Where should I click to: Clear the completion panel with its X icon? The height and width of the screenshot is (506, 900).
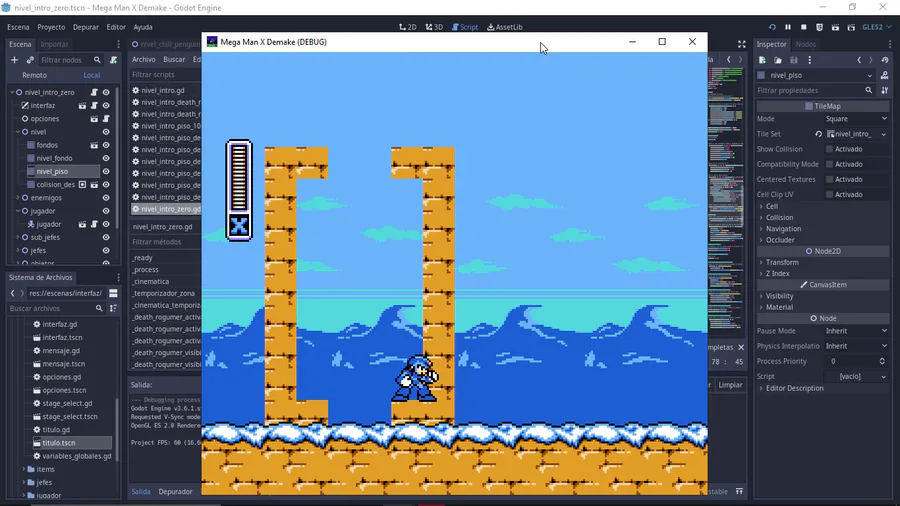(741, 347)
